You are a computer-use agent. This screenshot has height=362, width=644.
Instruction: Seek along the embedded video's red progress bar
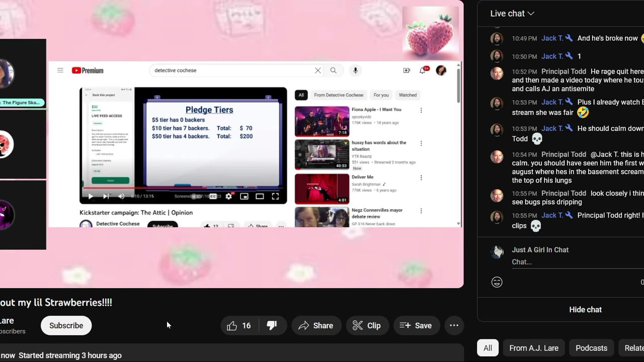point(183,188)
